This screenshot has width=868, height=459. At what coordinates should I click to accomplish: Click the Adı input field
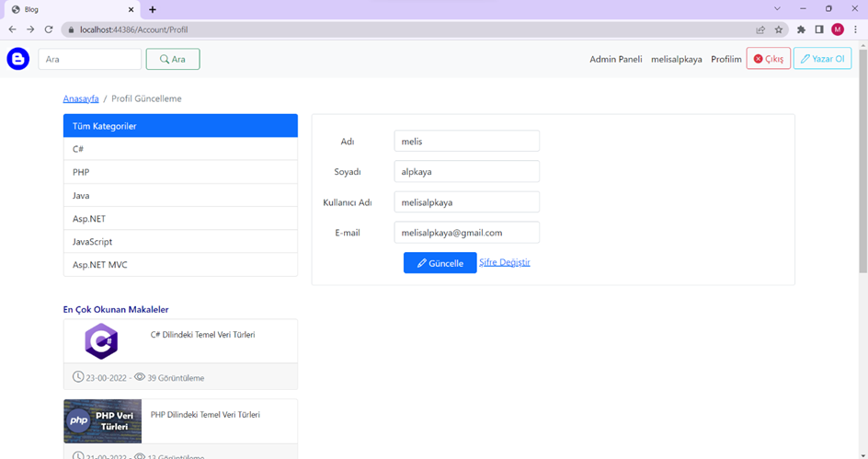tap(467, 141)
